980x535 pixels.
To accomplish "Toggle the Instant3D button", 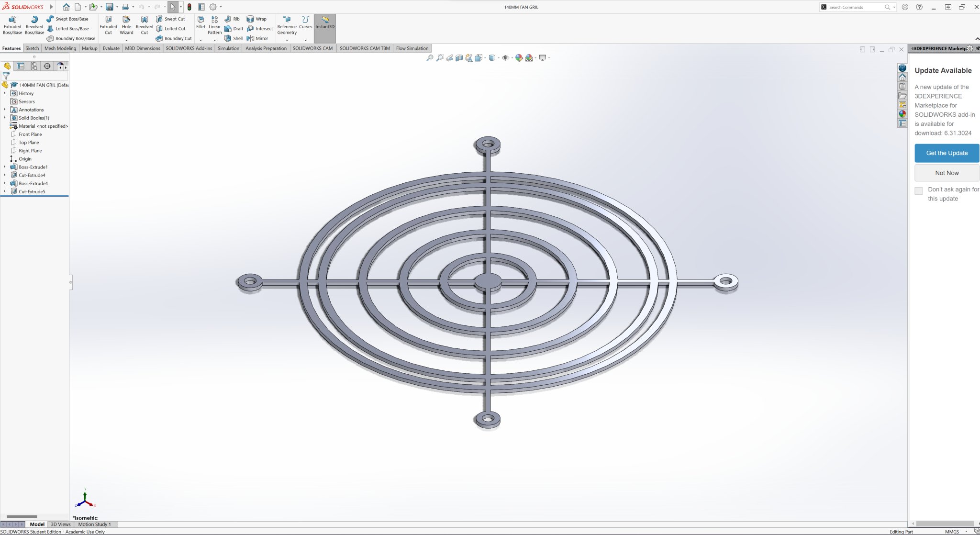I will [325, 22].
